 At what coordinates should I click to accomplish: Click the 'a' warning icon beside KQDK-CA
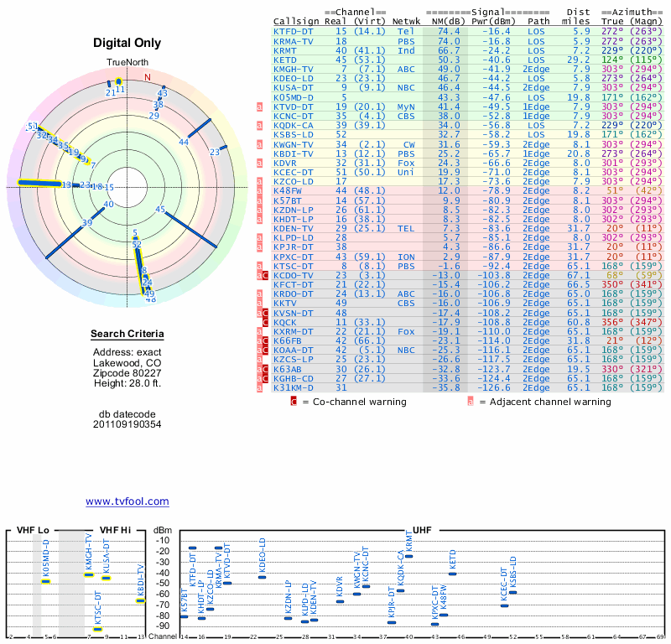pyautogui.click(x=261, y=125)
